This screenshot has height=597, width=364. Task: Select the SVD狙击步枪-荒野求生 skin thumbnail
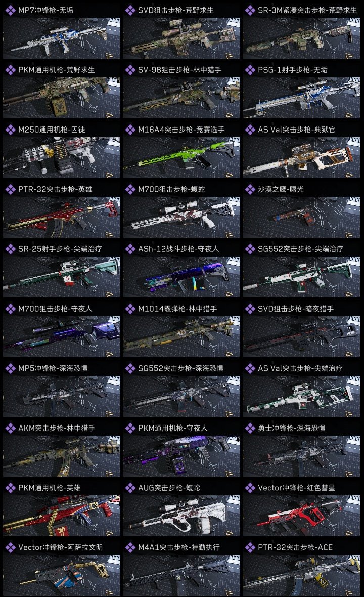click(181, 38)
